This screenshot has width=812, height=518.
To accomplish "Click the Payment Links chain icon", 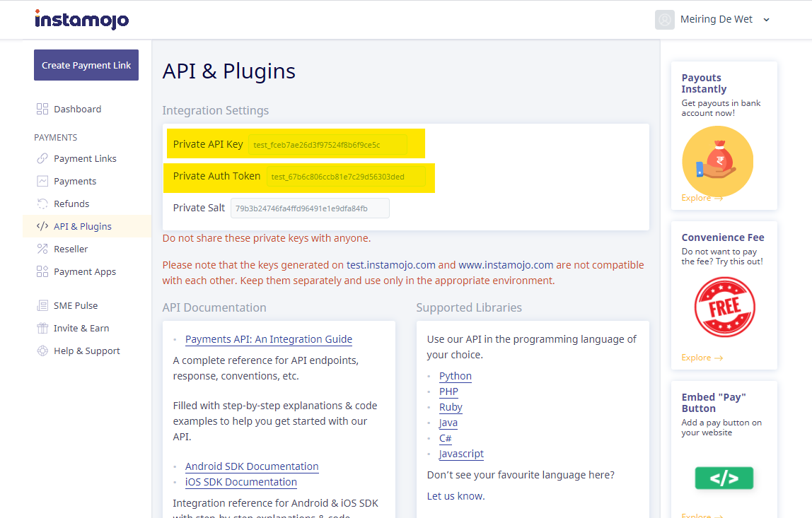I will pos(42,158).
